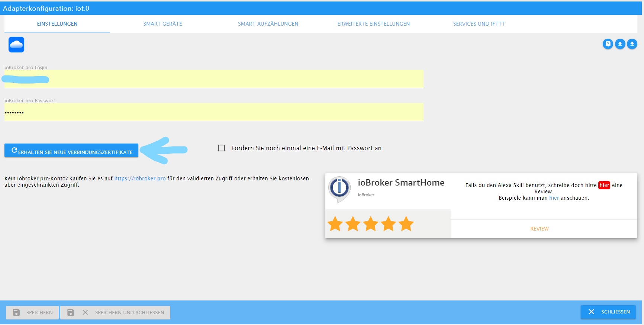The image size is (644, 325).
Task: Click the 'Adapterkonfiguration: iot.0' title
Action: [46, 8]
